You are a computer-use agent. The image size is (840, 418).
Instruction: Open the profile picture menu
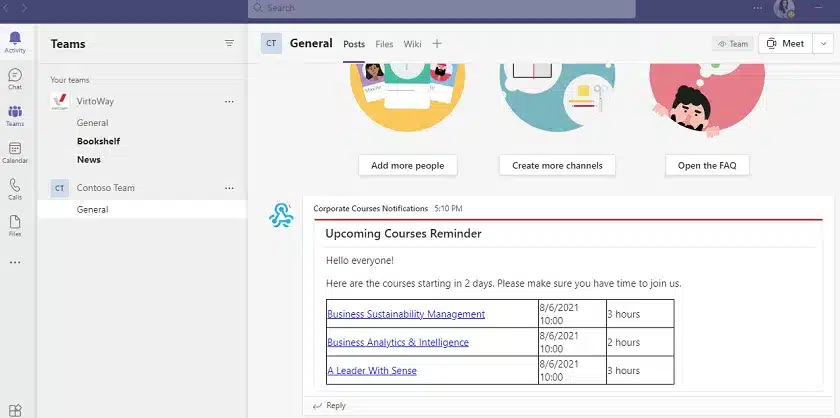click(784, 8)
